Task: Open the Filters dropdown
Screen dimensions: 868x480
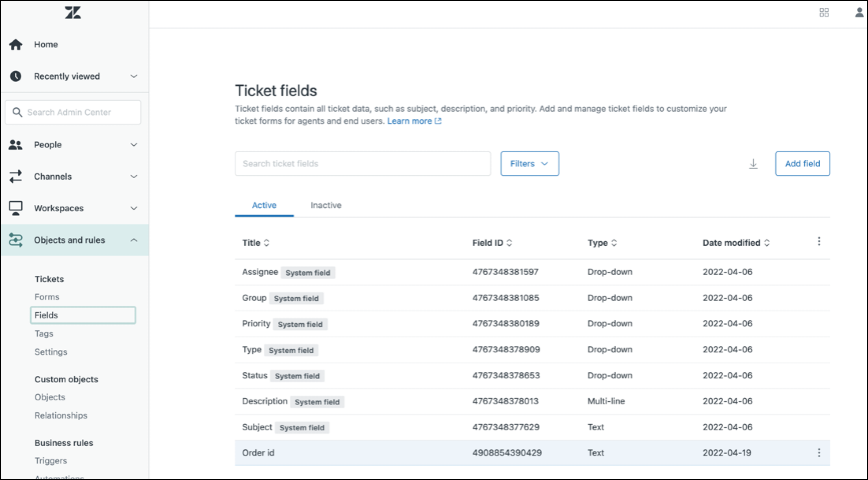Action: tap(530, 163)
